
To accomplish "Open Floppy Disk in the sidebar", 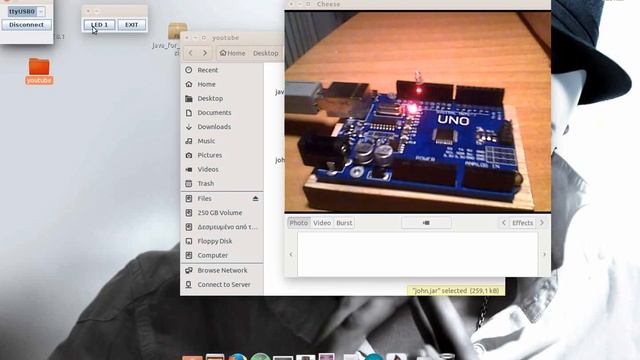I will click(x=222, y=241).
